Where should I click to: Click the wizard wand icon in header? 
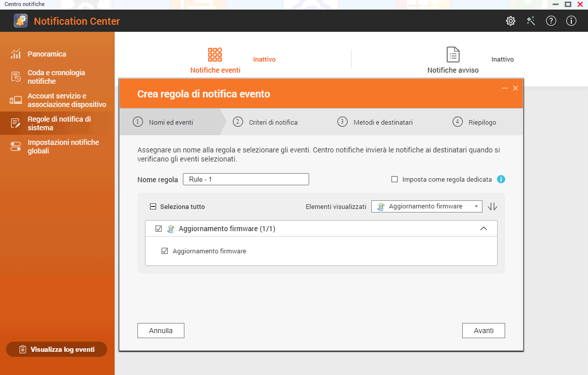pyautogui.click(x=530, y=21)
